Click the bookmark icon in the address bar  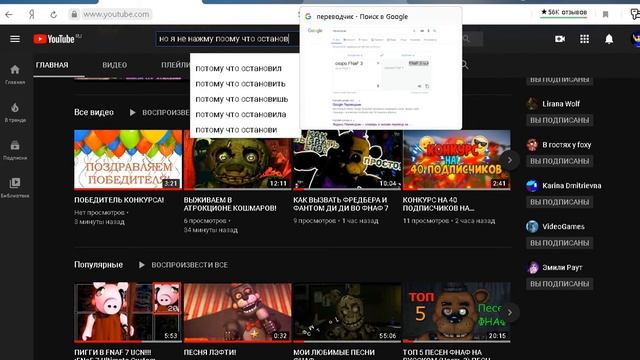point(605,15)
